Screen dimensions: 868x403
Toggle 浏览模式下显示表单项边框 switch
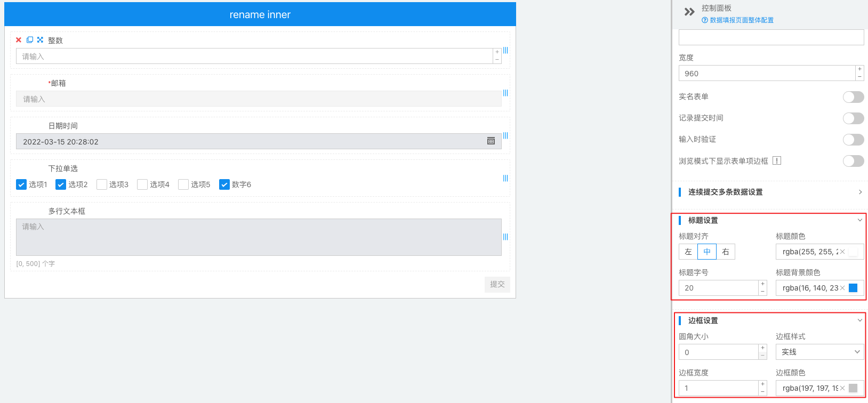point(853,160)
